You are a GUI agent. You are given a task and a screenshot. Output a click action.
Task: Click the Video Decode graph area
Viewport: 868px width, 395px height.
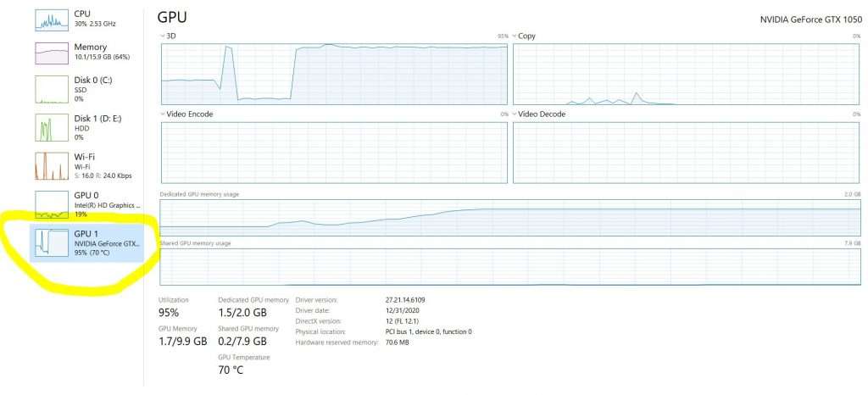coord(687,153)
